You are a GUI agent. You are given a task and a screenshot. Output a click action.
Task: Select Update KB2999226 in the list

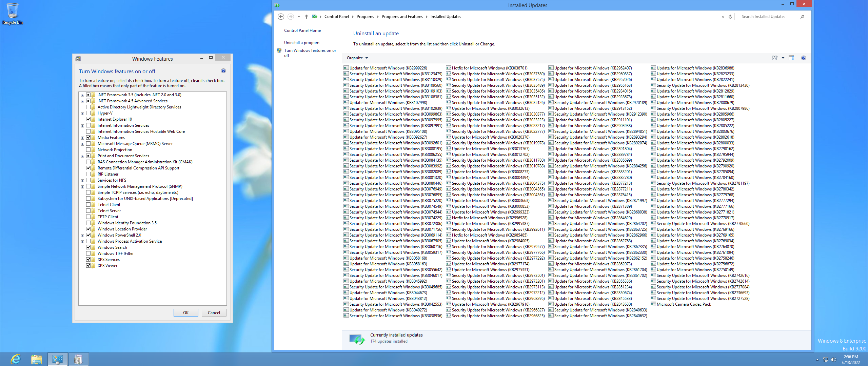(385, 68)
